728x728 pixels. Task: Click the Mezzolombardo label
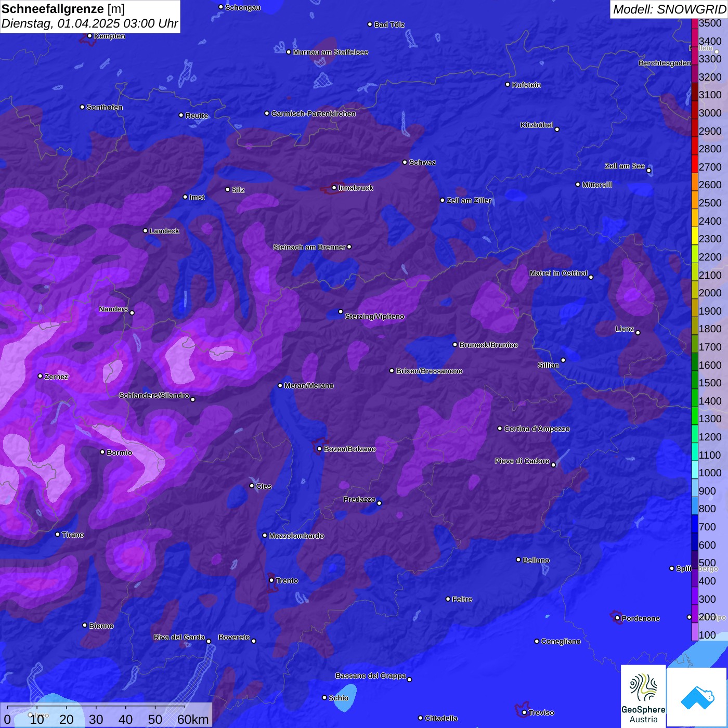pyautogui.click(x=296, y=536)
